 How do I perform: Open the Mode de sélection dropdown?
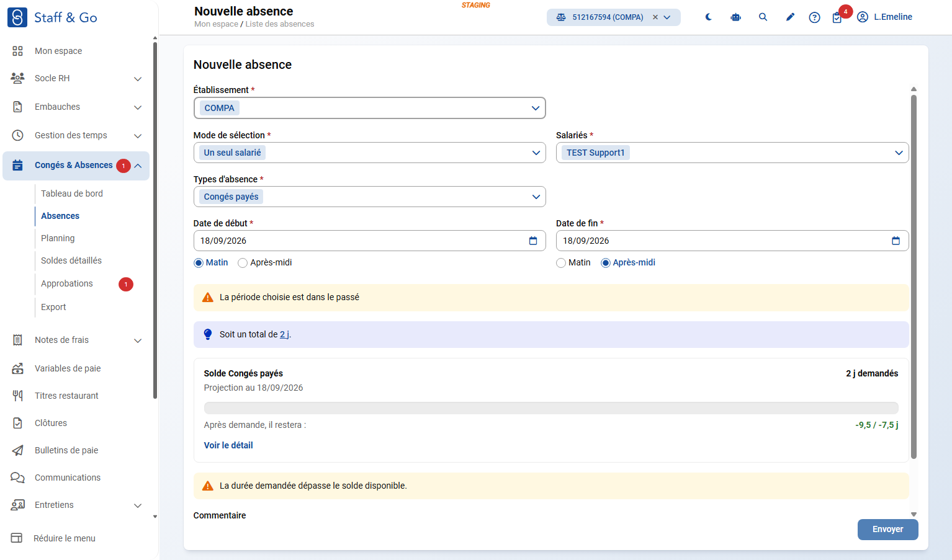[370, 153]
